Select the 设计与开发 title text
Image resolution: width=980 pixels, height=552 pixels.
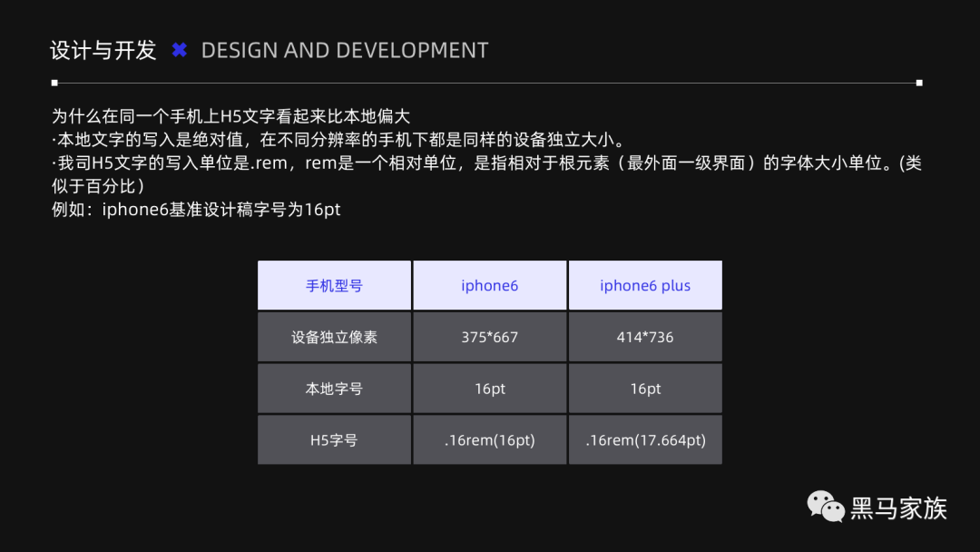point(103,50)
